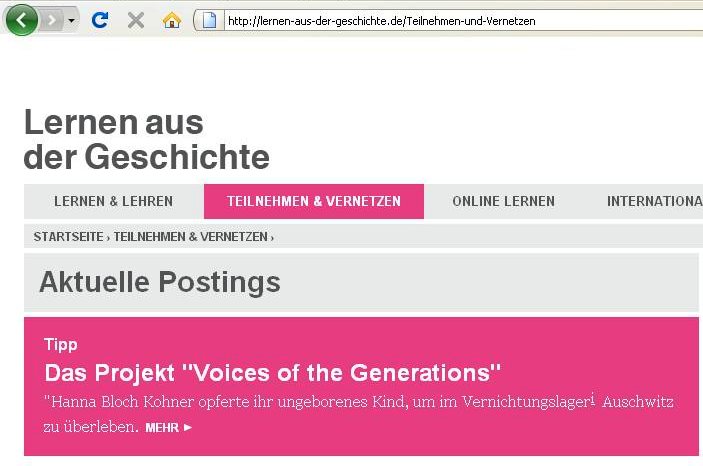Click the Lernen aus der Geschichte logo
The image size is (703, 466).
point(146,139)
